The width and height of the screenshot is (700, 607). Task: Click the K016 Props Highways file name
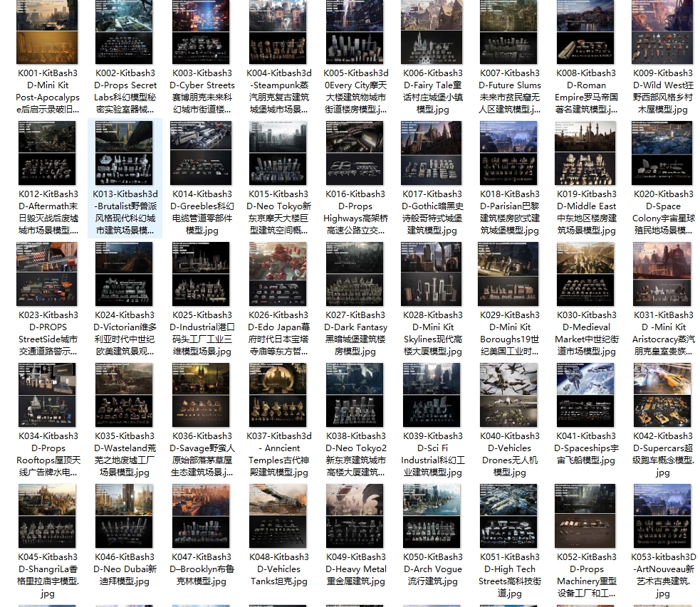[356, 212]
